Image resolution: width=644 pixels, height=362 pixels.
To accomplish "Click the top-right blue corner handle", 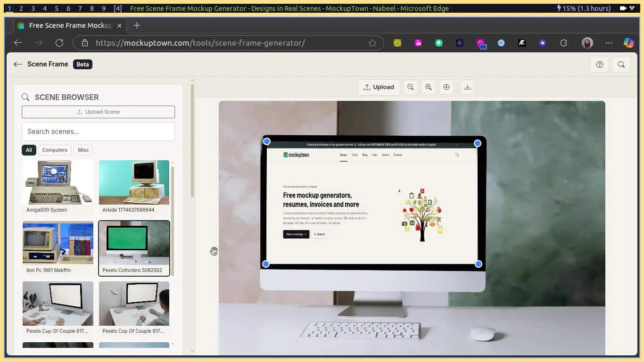I will click(478, 143).
